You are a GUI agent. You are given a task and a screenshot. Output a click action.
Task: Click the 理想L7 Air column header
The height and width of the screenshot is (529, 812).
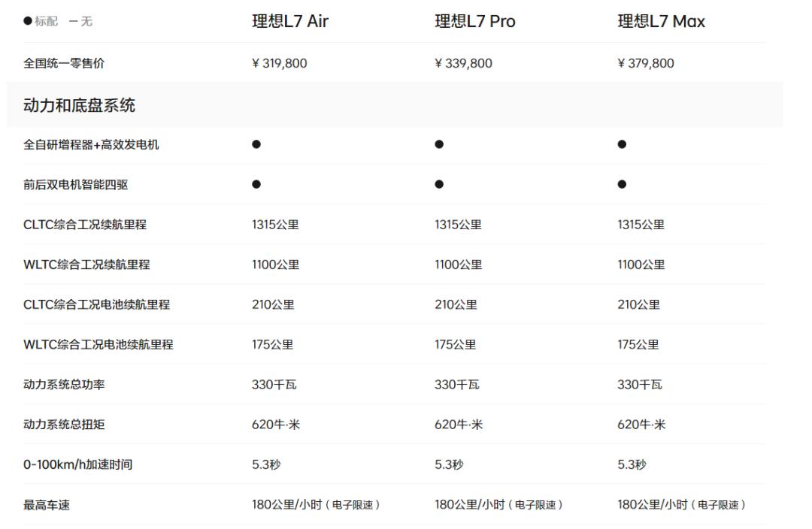[x=290, y=21]
